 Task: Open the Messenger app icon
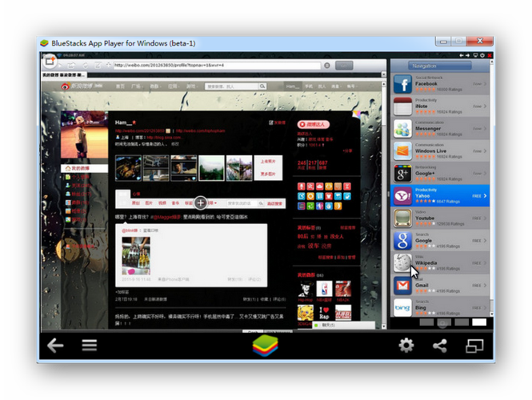(x=402, y=129)
